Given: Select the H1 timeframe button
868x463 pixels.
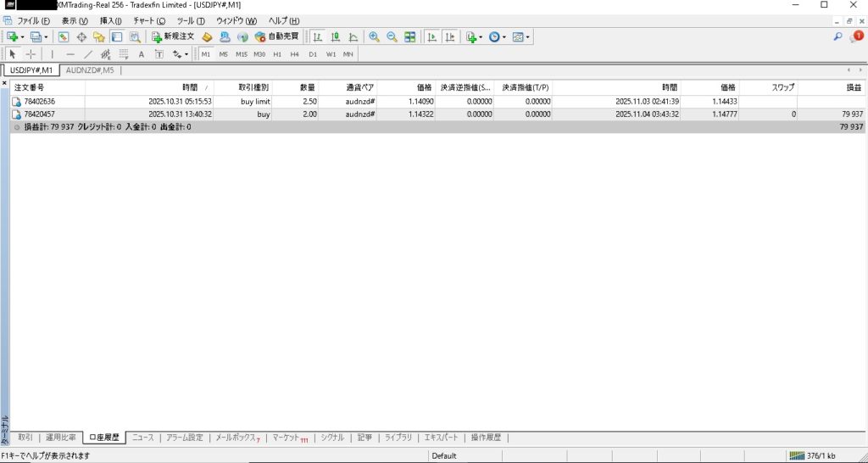Looking at the screenshot, I should (277, 54).
